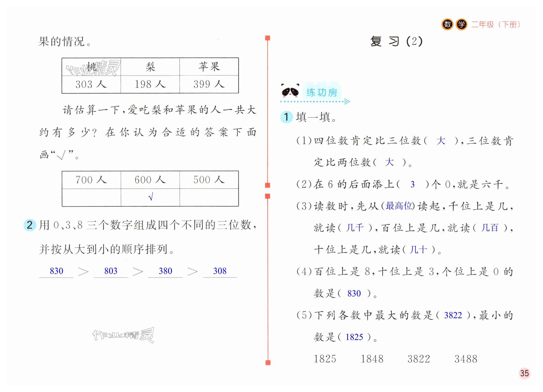Click the blue circled number 1 marker
The width and height of the screenshot is (543, 392).
[x=286, y=117]
